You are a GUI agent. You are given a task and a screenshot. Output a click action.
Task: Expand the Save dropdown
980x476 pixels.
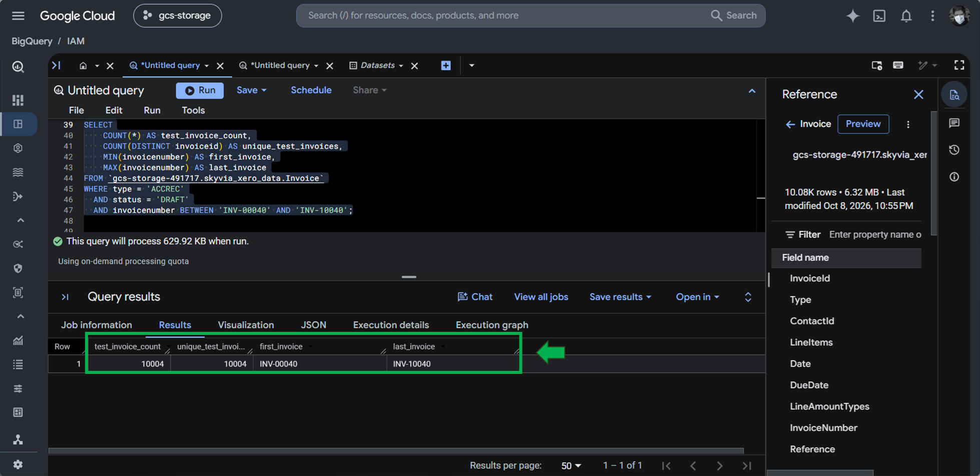pyautogui.click(x=252, y=90)
